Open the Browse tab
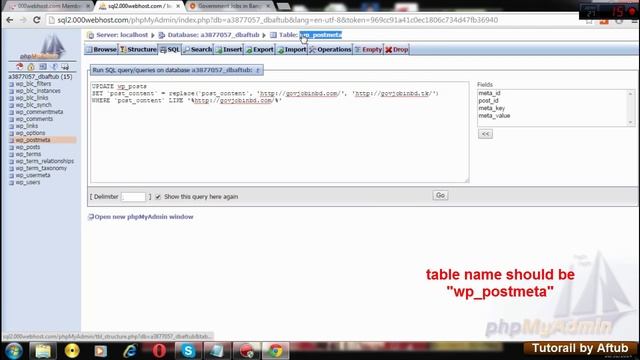This screenshot has width=640, height=360. (x=101, y=49)
